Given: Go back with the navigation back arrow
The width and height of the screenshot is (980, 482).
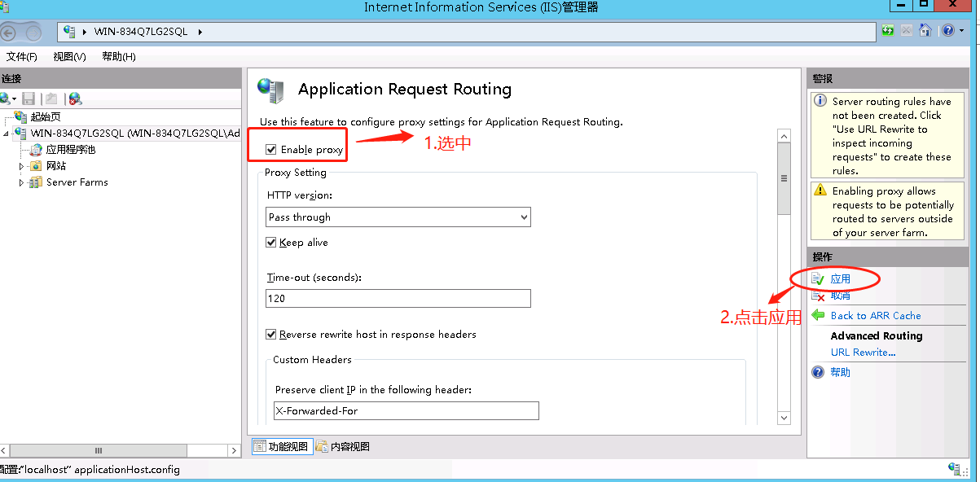Looking at the screenshot, I should (7, 33).
